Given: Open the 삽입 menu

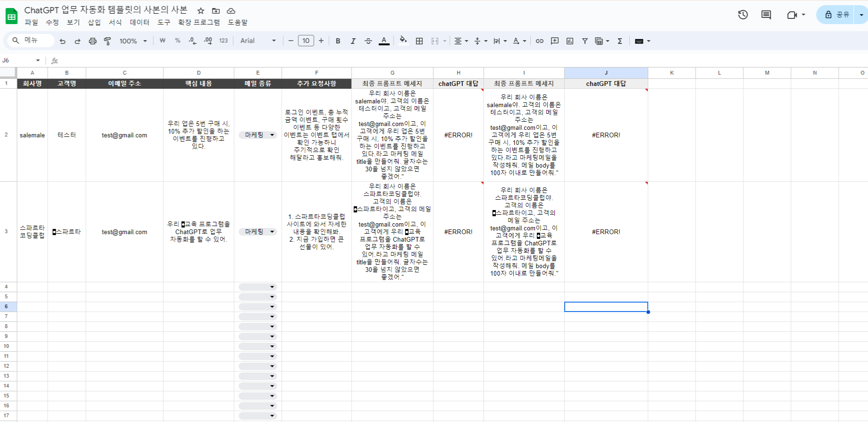Looking at the screenshot, I should coord(94,22).
